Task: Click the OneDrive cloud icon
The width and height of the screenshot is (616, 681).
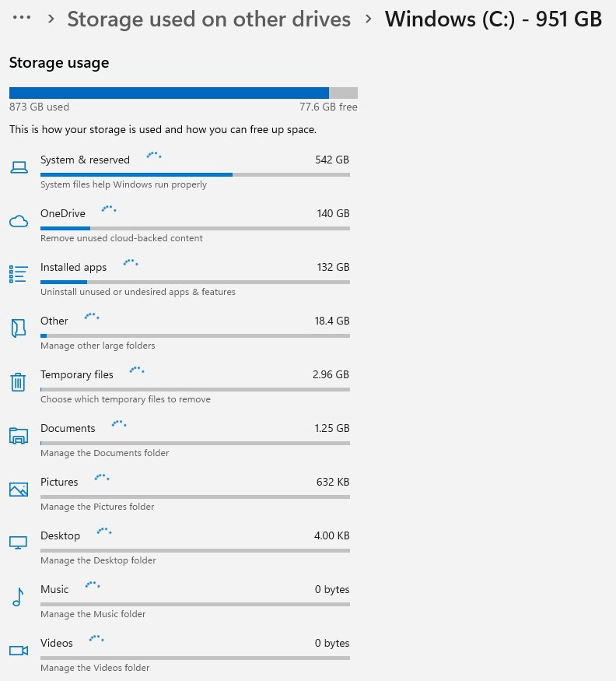Action: tap(18, 221)
